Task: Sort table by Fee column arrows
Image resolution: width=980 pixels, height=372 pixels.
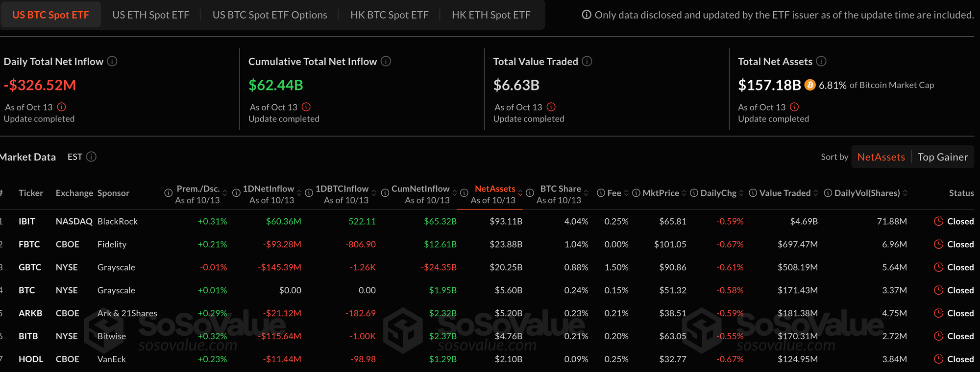Action: [x=626, y=193]
